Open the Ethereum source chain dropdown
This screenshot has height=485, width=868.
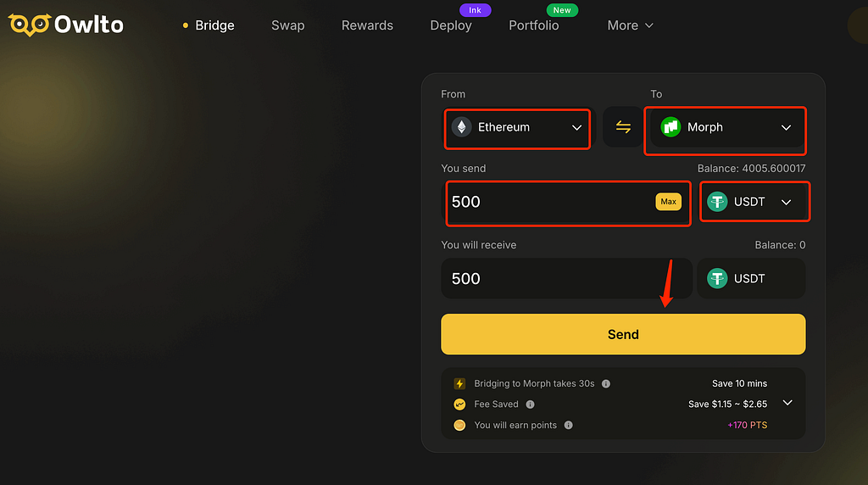pyautogui.click(x=517, y=128)
